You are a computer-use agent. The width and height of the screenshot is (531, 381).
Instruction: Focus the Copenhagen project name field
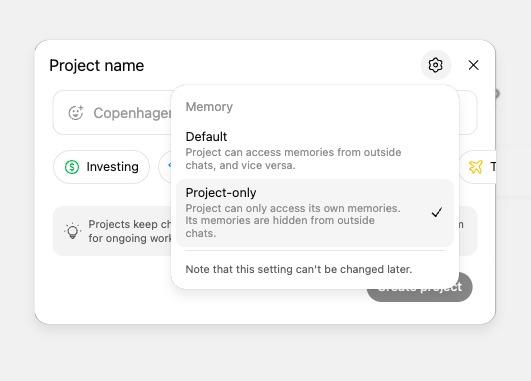coord(112,112)
